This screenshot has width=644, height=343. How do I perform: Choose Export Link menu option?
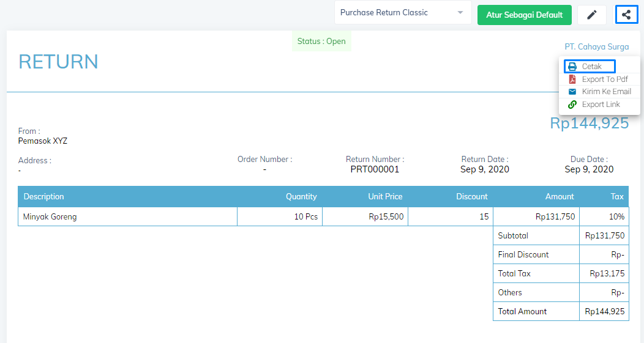(600, 105)
